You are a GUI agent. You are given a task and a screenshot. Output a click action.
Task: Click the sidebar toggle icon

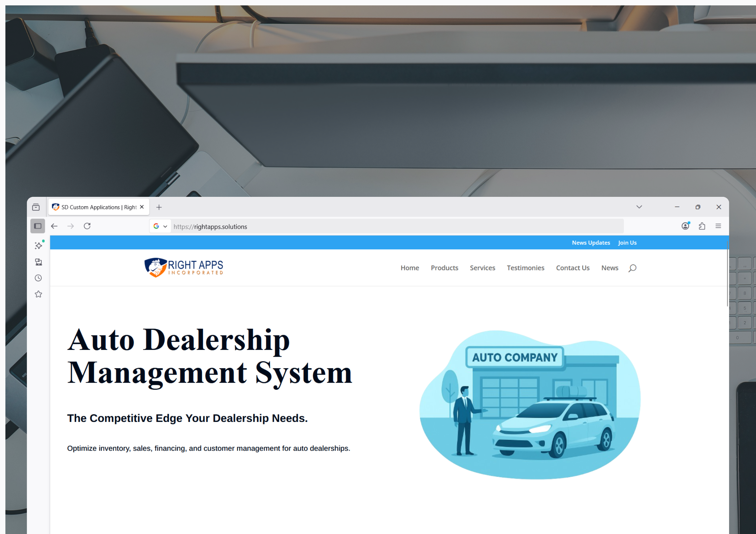38,226
